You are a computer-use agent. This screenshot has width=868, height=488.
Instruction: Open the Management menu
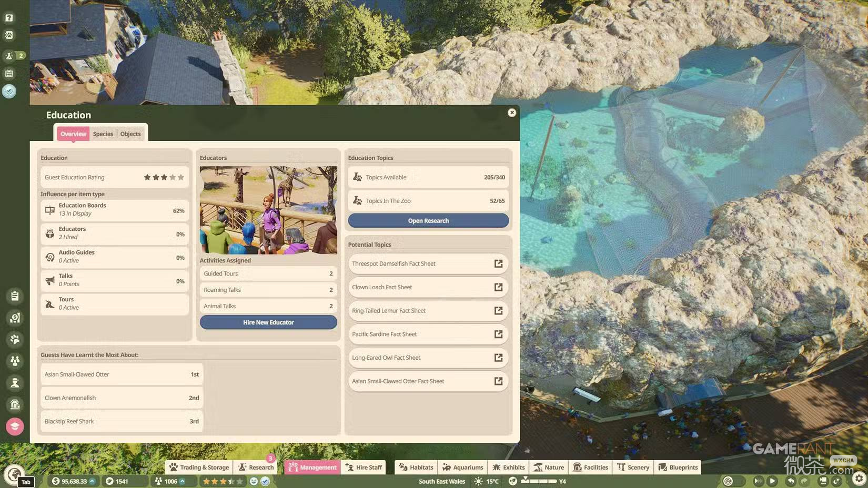pyautogui.click(x=312, y=467)
